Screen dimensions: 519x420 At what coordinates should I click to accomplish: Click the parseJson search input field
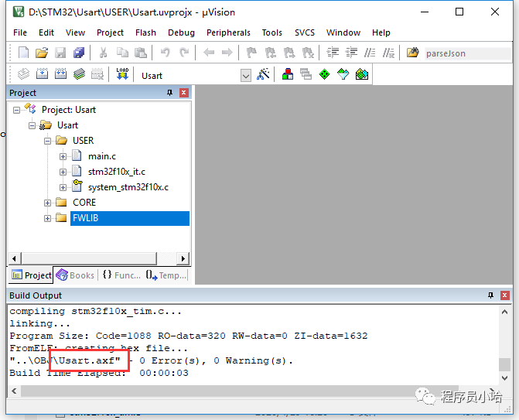pyautogui.click(x=464, y=53)
